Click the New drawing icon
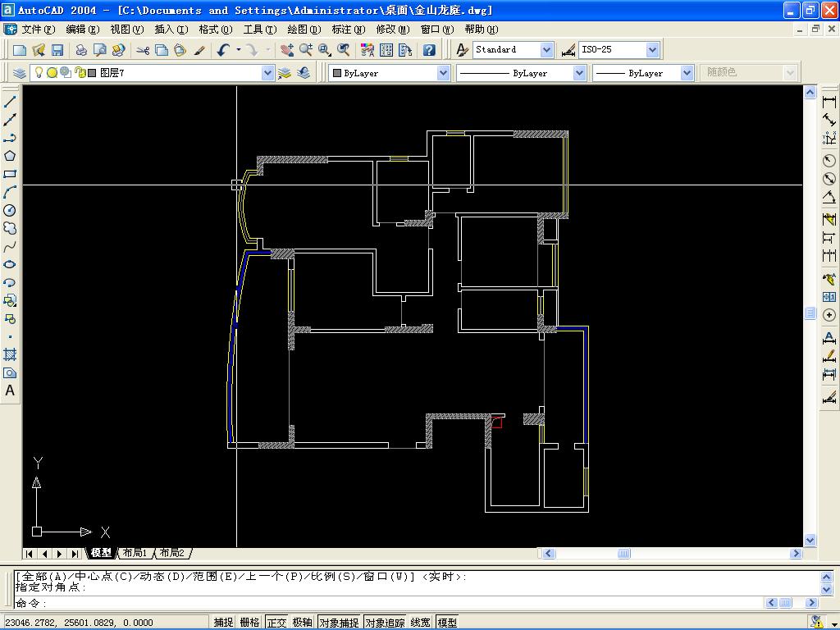 pyautogui.click(x=20, y=50)
